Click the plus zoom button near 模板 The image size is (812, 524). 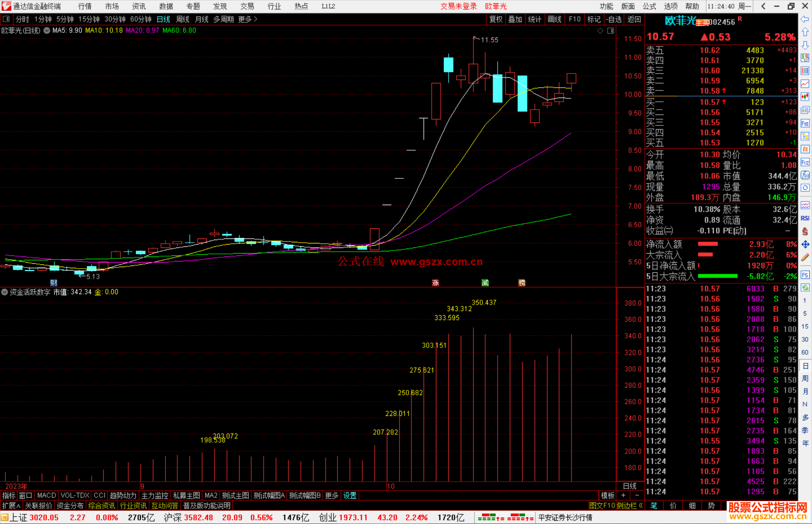click(x=623, y=495)
